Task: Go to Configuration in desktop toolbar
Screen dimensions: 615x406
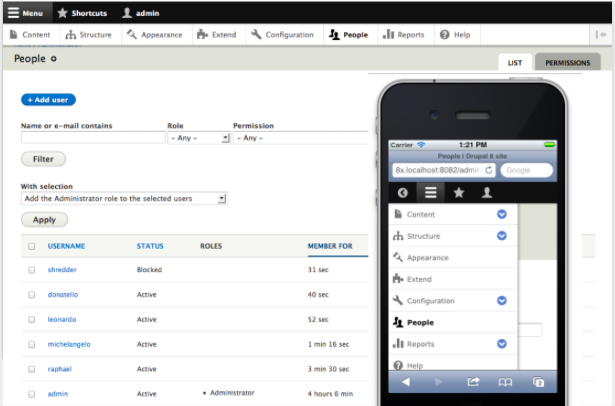Action: 282,35
